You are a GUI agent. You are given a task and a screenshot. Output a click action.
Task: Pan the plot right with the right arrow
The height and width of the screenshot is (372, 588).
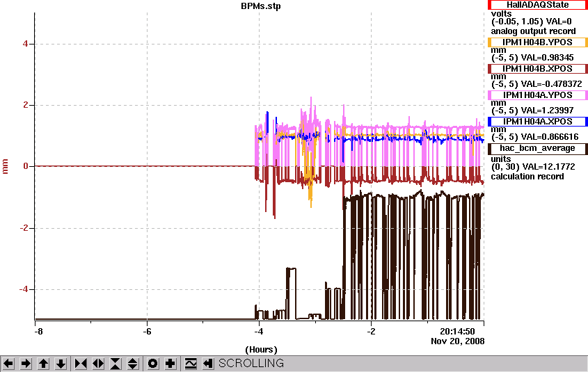[26, 364]
